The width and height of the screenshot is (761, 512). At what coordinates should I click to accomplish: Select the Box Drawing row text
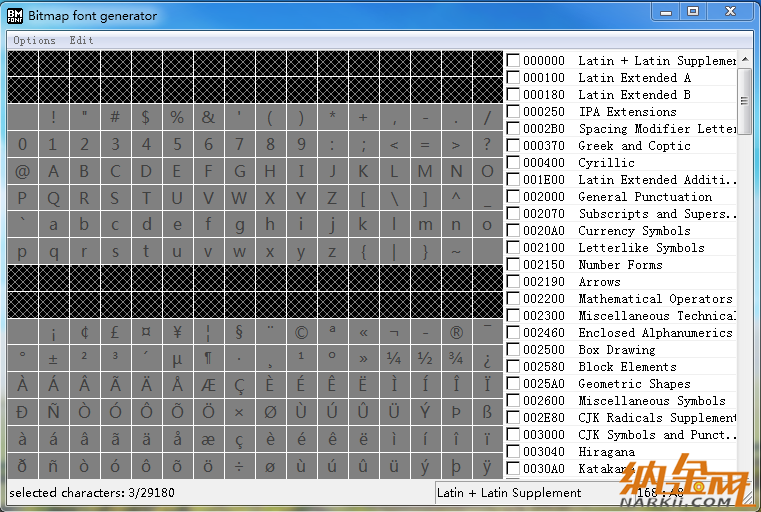point(617,349)
